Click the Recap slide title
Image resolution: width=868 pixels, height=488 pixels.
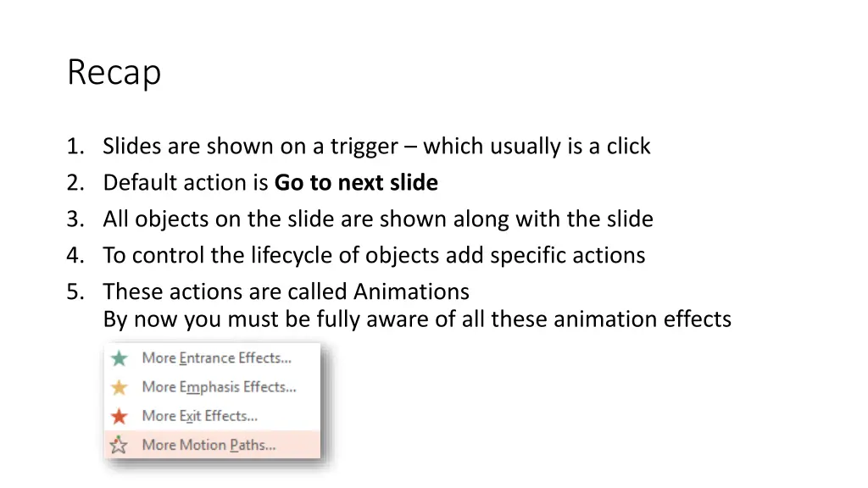114,73
